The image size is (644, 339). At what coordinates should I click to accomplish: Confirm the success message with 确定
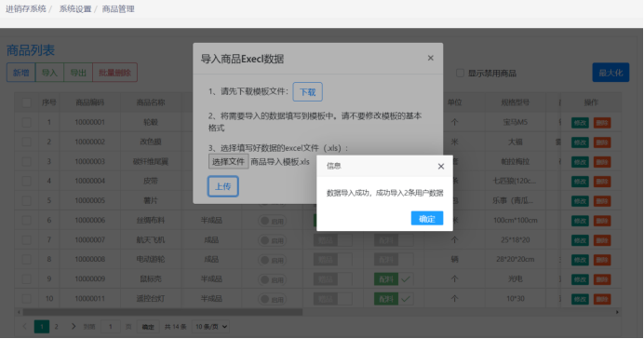pyautogui.click(x=427, y=219)
